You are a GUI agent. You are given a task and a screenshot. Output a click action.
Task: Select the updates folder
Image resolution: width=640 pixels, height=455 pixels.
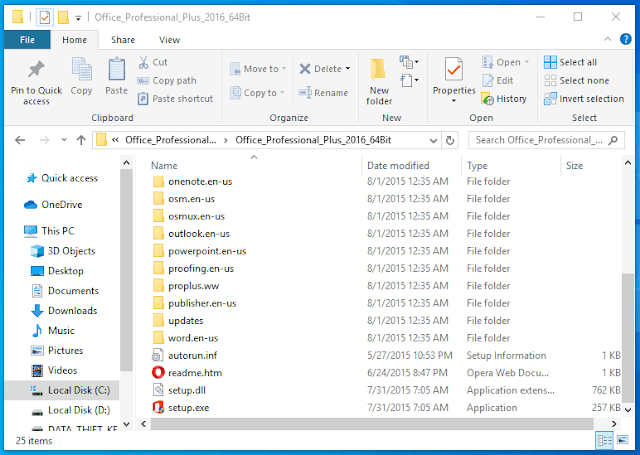click(178, 320)
